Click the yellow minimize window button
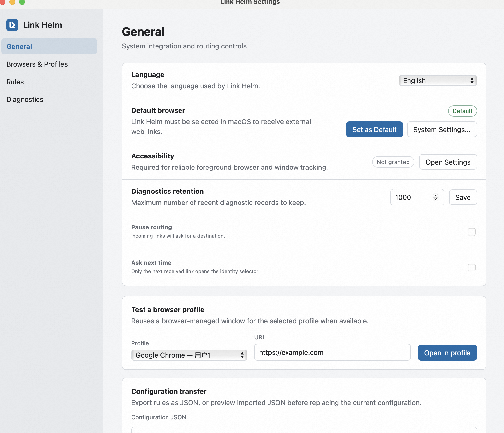 point(12,2)
